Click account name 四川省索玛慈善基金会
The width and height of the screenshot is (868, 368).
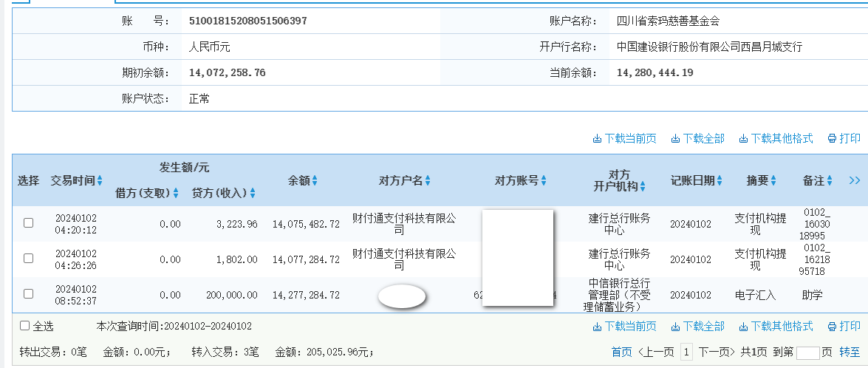coord(668,21)
